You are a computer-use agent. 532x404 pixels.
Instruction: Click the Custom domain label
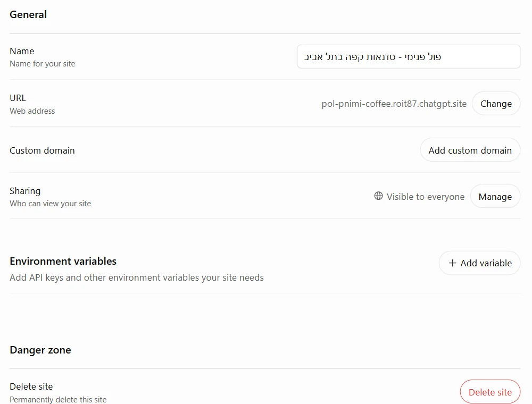coord(42,150)
